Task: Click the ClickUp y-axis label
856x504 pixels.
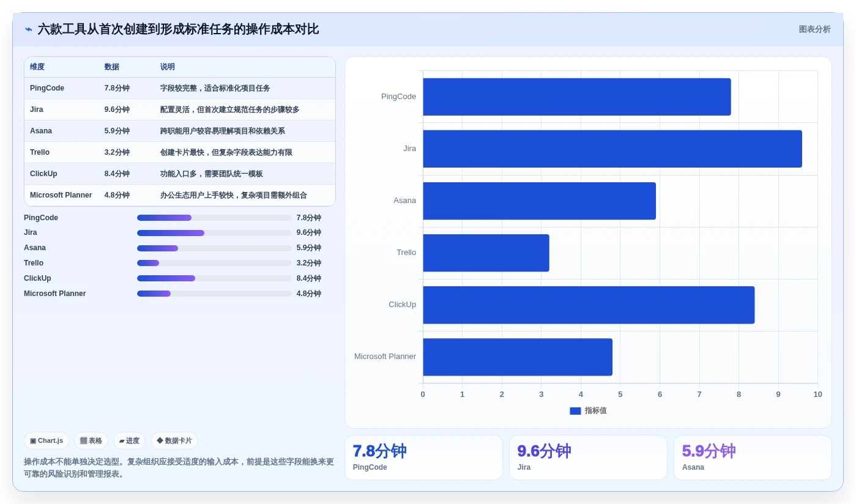Action: pyautogui.click(x=402, y=305)
